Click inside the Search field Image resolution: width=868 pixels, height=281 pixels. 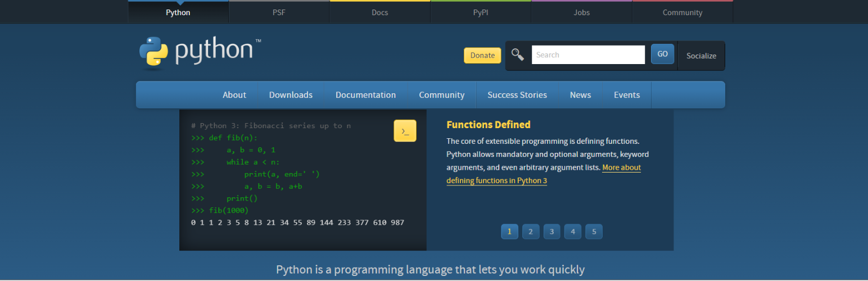[588, 55]
